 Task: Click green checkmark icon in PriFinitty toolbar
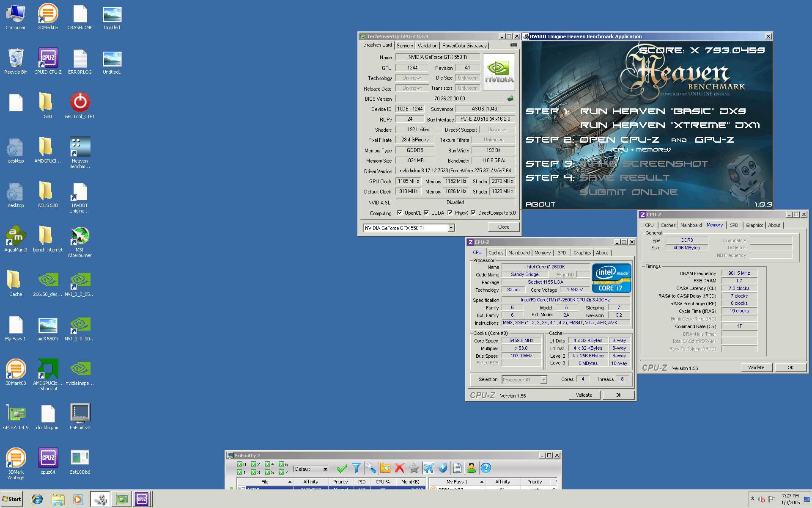pos(342,468)
